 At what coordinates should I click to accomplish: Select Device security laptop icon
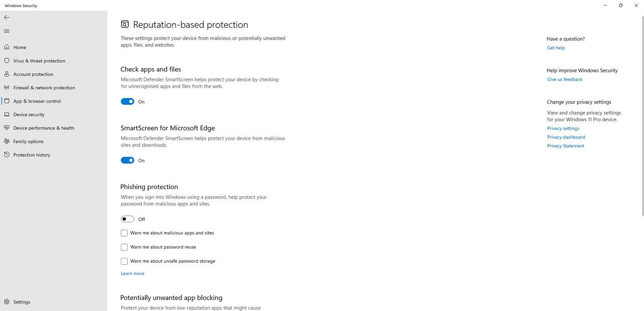tap(7, 114)
